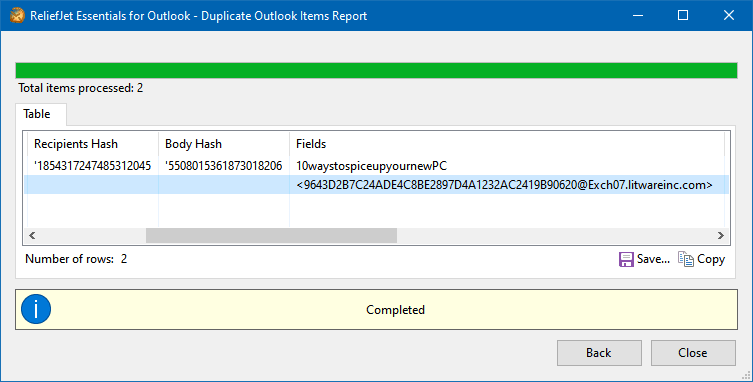Select cell '5508015361873018206
The width and height of the screenshot is (753, 382).
point(224,166)
